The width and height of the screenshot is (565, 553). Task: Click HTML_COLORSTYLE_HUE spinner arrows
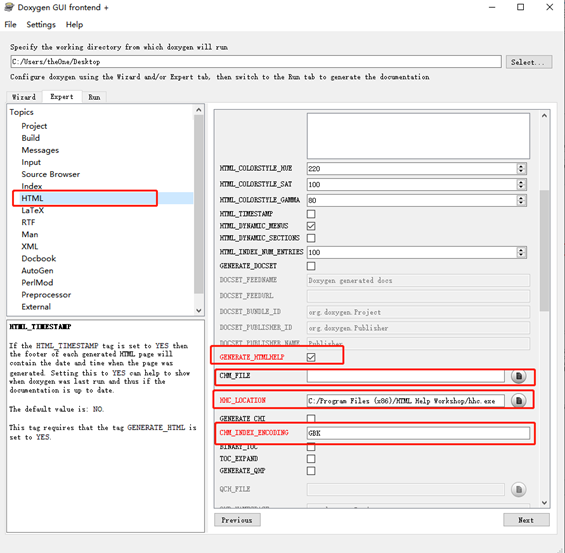[x=521, y=169]
